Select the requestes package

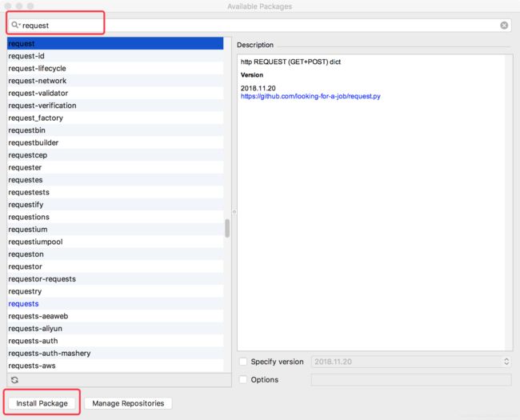pos(115,180)
